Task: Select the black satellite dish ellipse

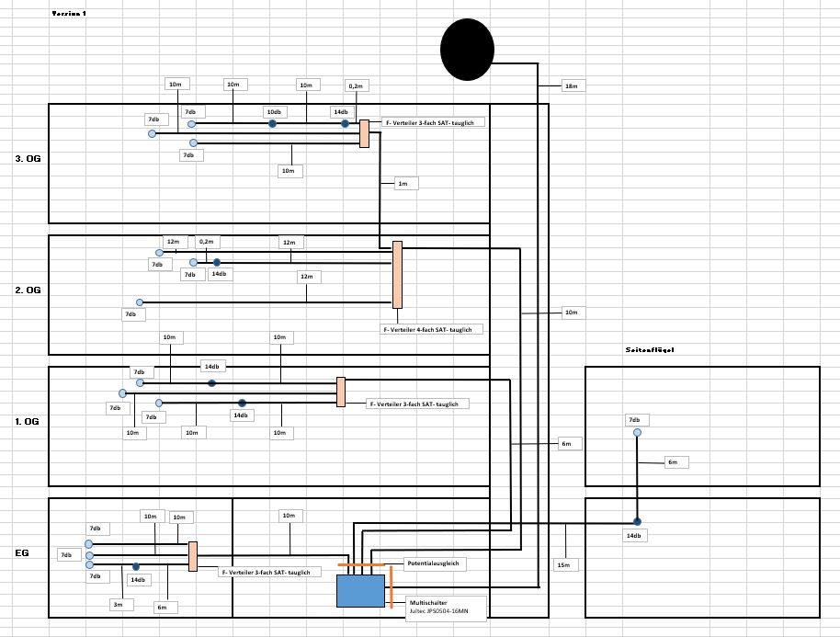Action: point(468,49)
